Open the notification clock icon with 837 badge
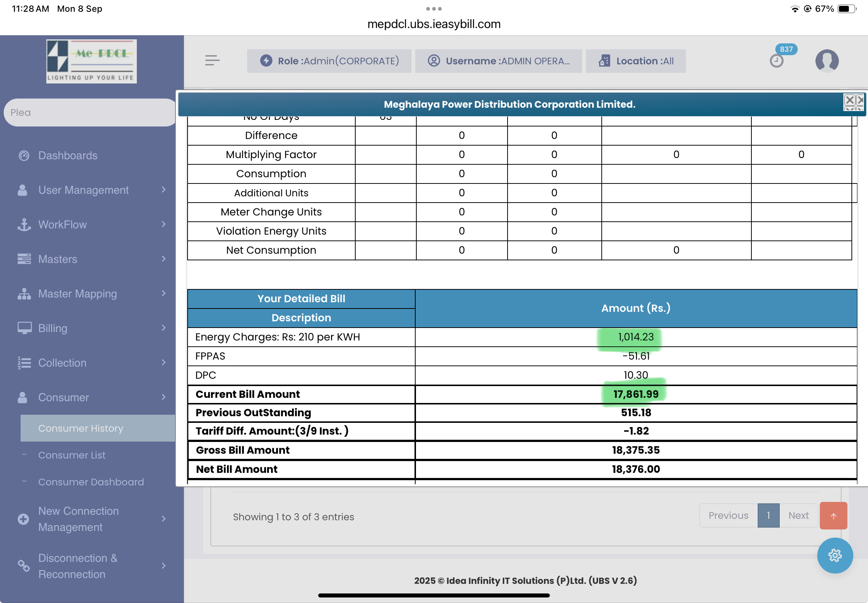868x603 pixels. 776,60
